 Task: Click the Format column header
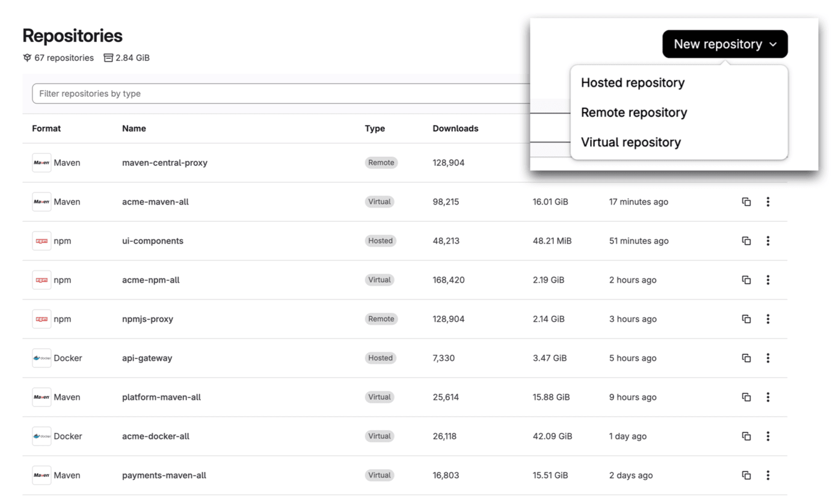46,129
